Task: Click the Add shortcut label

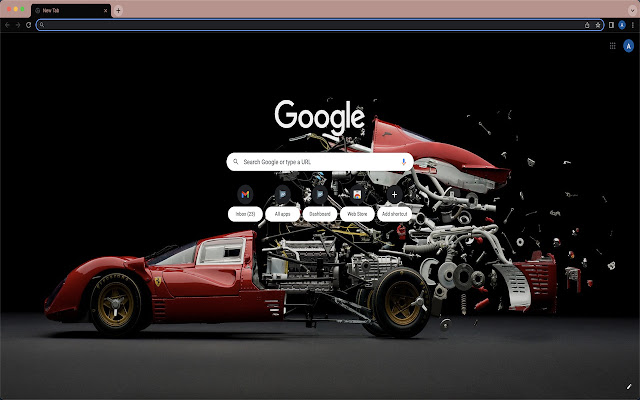Action: coord(394,214)
